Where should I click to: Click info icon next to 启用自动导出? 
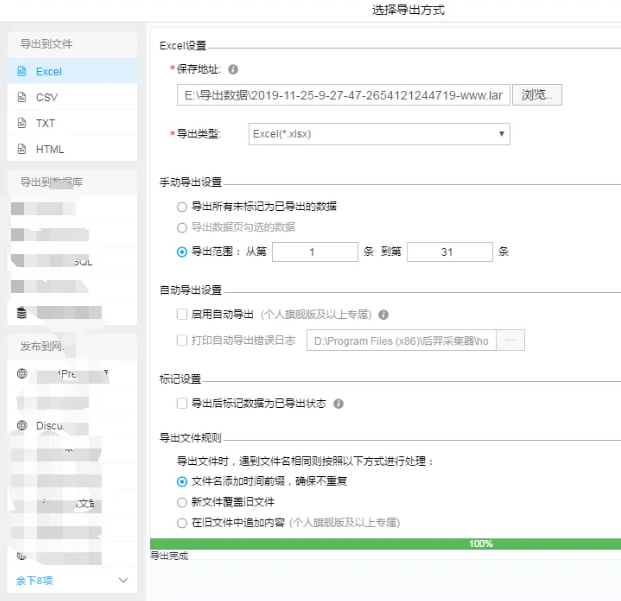pos(383,314)
